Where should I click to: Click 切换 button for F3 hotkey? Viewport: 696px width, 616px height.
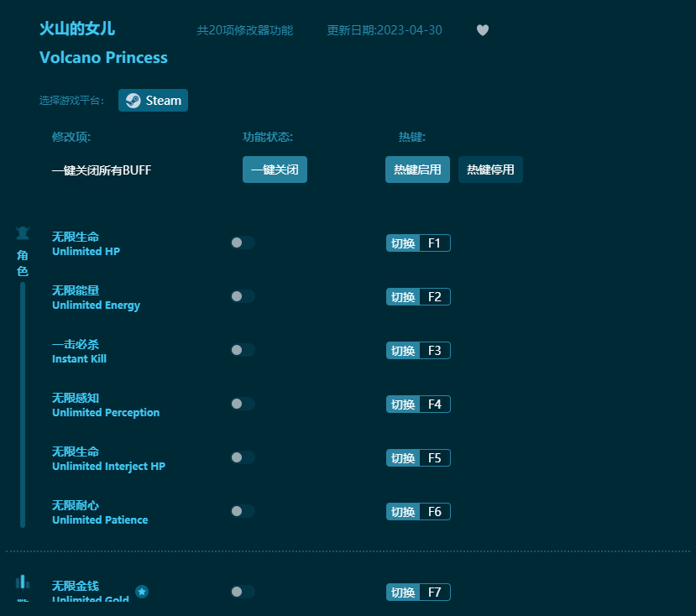click(403, 351)
